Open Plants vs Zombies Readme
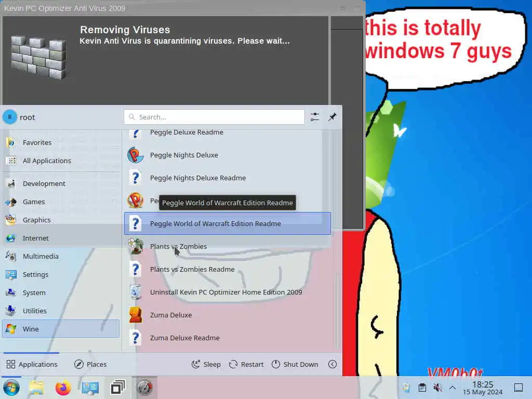Image resolution: width=532 pixels, height=399 pixels. click(228, 269)
